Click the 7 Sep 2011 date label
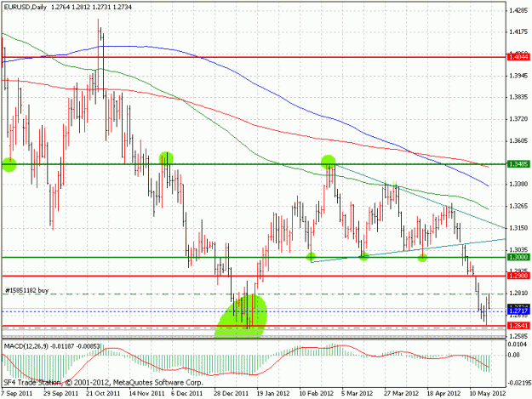The image size is (532, 399). coord(17,394)
